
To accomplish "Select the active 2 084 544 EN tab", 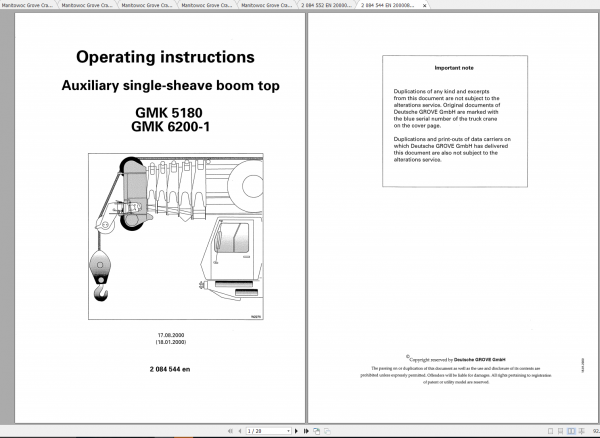I will coord(388,5).
